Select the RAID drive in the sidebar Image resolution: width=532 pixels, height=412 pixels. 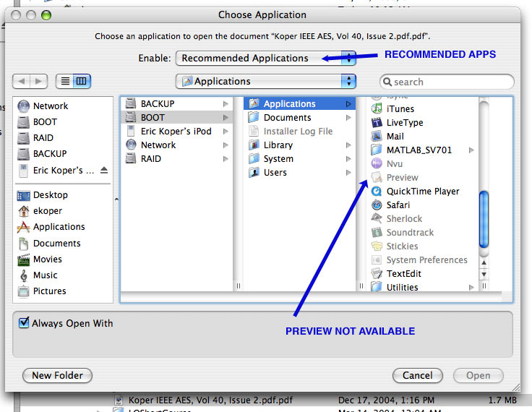[43, 138]
